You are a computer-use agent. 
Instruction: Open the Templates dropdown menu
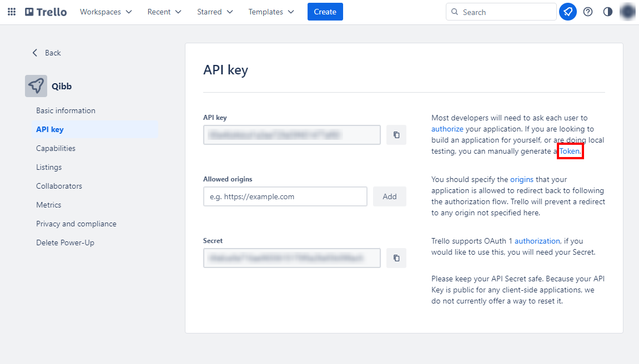[271, 12]
